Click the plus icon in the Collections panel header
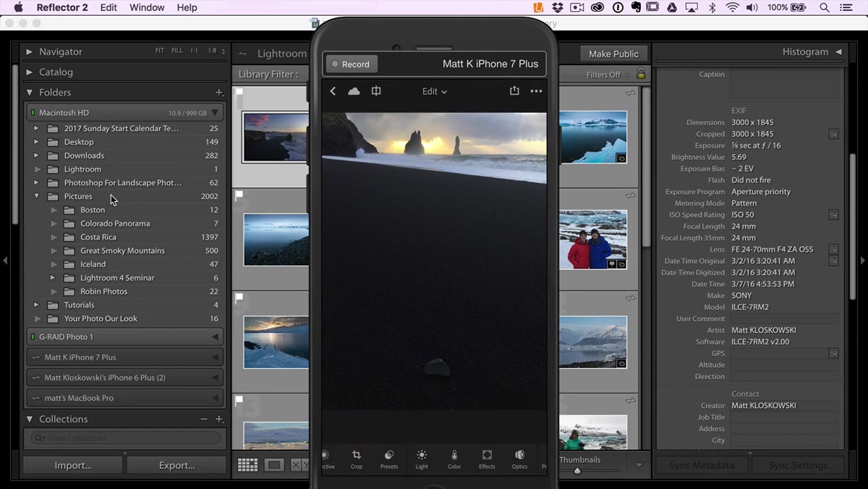 [x=219, y=420]
